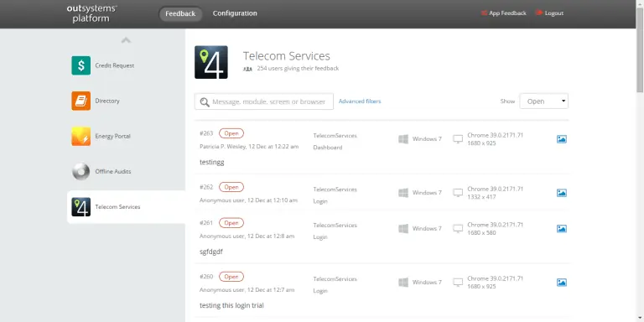Select the Energy Portal label in sidebar
The image size is (644, 322).
pyautogui.click(x=112, y=137)
